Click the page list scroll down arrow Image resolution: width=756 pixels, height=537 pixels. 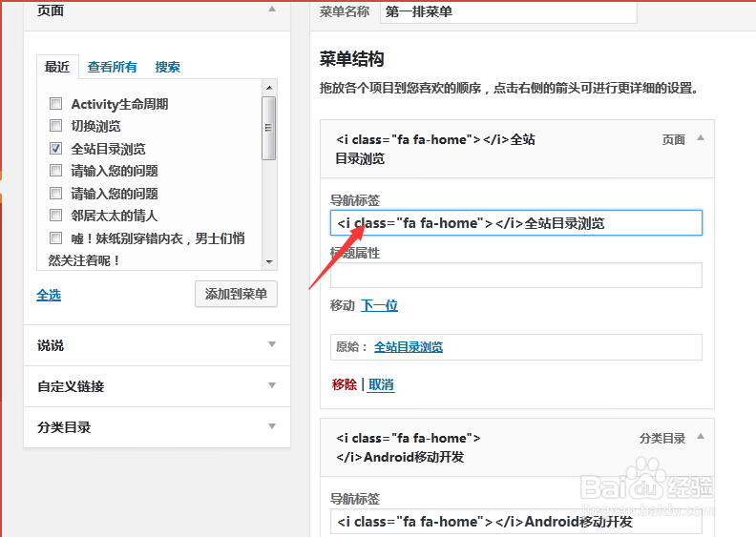pyautogui.click(x=269, y=262)
